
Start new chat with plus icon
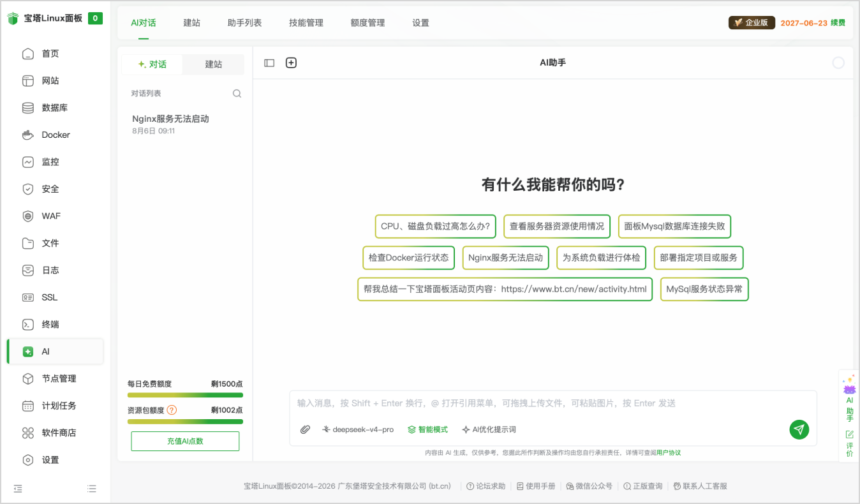tap(291, 63)
